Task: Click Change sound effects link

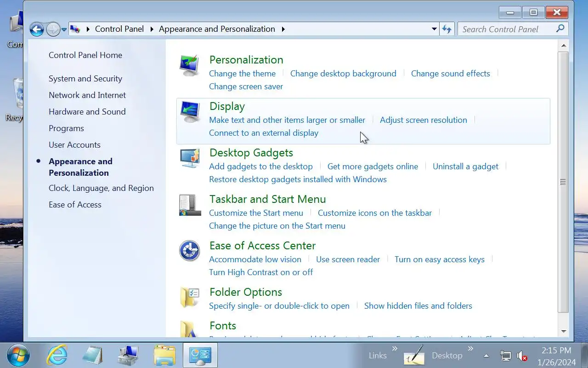Action: point(451,74)
